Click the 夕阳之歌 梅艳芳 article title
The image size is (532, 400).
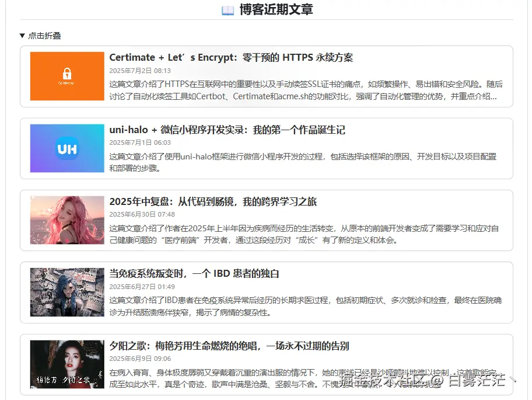coord(229,346)
